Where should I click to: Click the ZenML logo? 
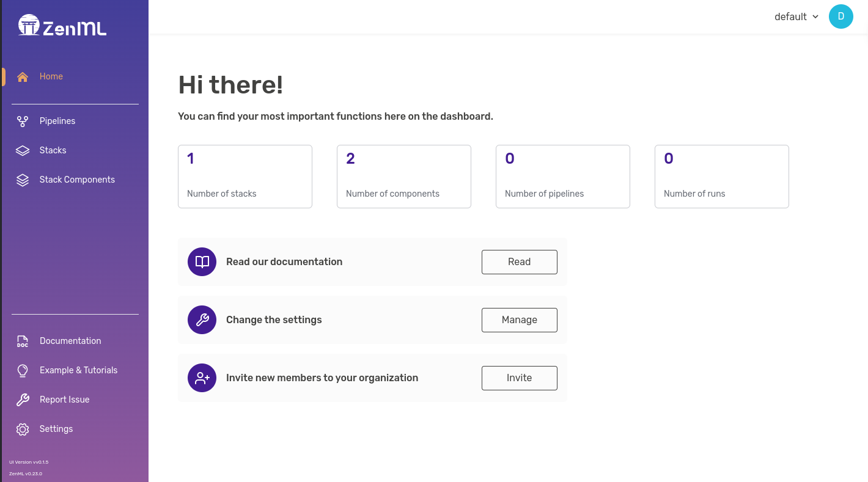61,26
